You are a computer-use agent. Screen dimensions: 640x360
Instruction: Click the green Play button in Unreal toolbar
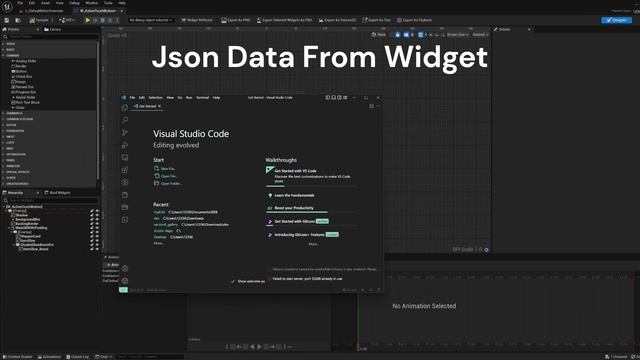tap(87, 20)
